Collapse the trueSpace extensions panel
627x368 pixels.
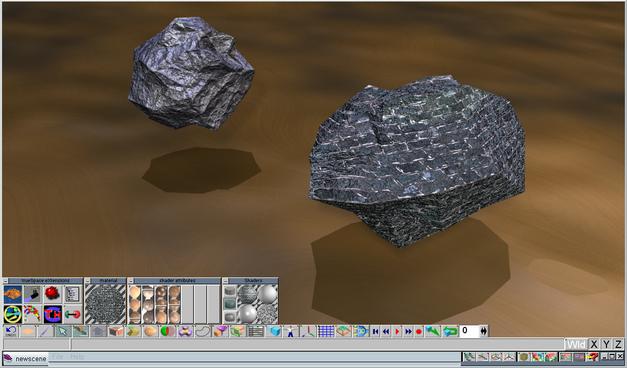6,281
